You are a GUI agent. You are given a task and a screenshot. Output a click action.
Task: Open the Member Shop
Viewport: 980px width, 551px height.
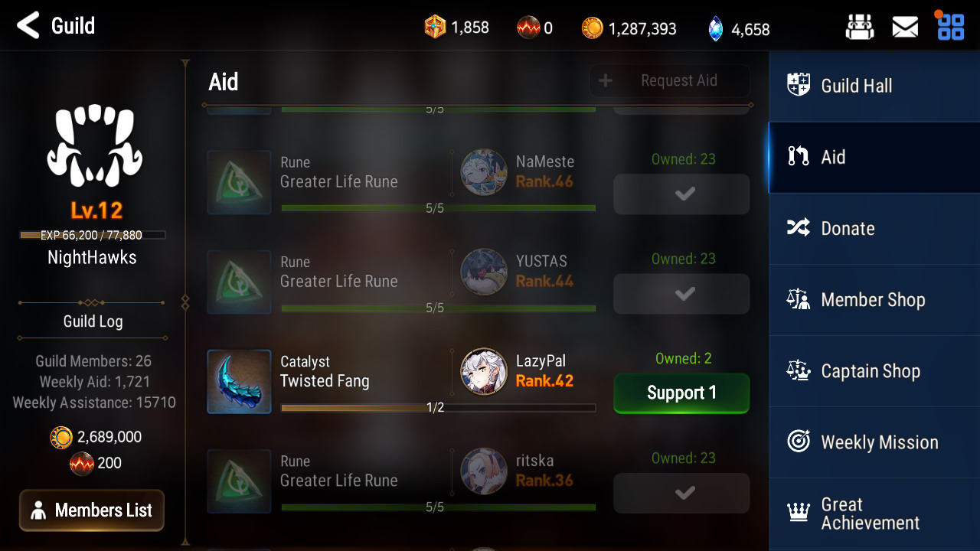(874, 300)
